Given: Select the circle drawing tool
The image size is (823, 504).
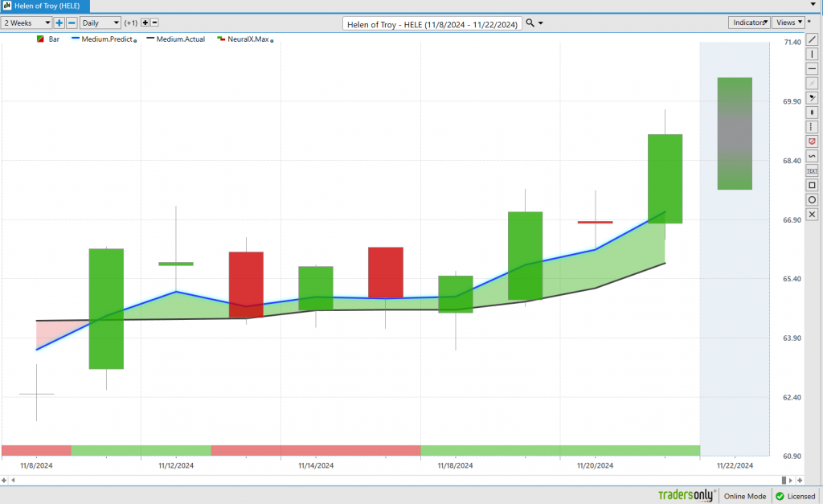Looking at the screenshot, I should pos(812,199).
